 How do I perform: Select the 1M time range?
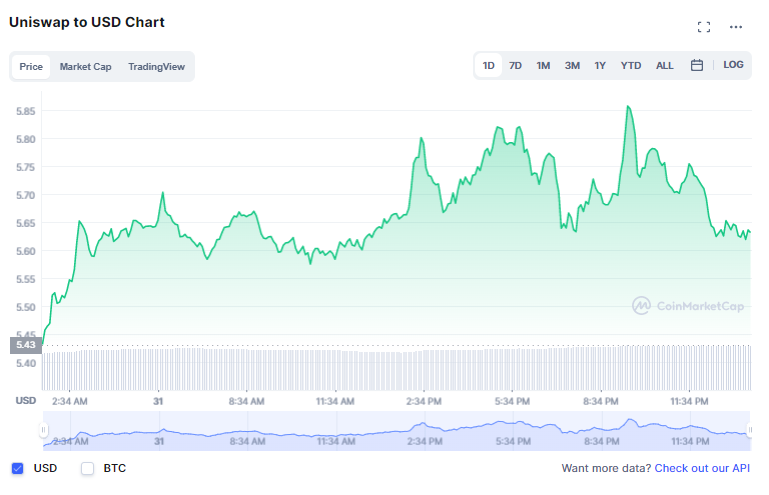[543, 65]
